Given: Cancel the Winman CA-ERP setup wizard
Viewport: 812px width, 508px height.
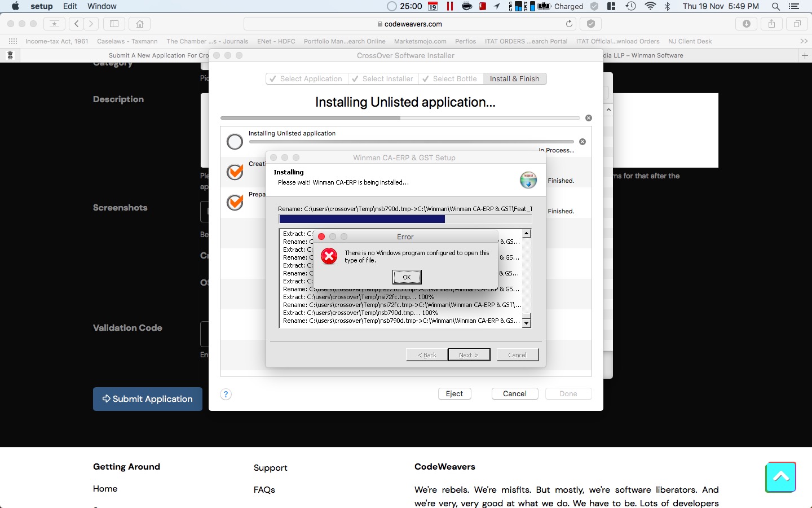Looking at the screenshot, I should pos(517,354).
